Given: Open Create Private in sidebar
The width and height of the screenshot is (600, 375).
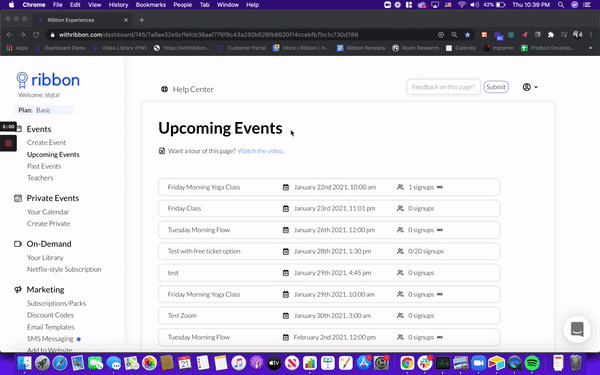Looking at the screenshot, I should click(x=49, y=223).
